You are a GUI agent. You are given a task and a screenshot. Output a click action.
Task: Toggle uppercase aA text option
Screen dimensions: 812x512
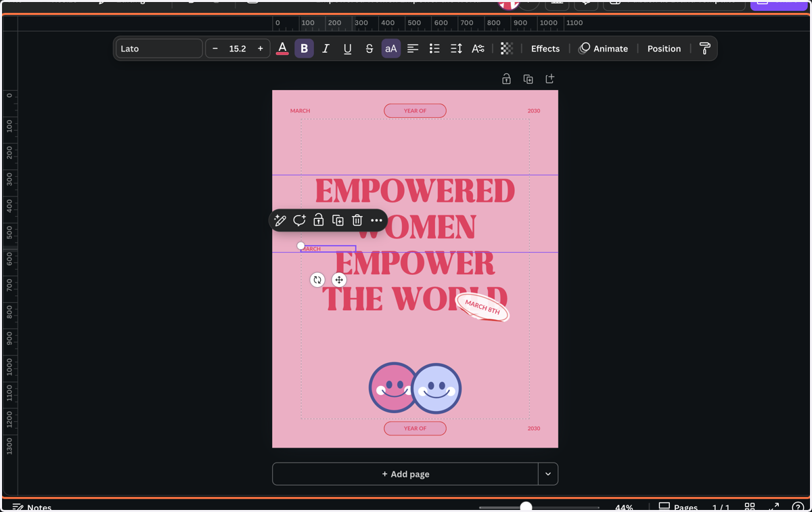pos(391,49)
